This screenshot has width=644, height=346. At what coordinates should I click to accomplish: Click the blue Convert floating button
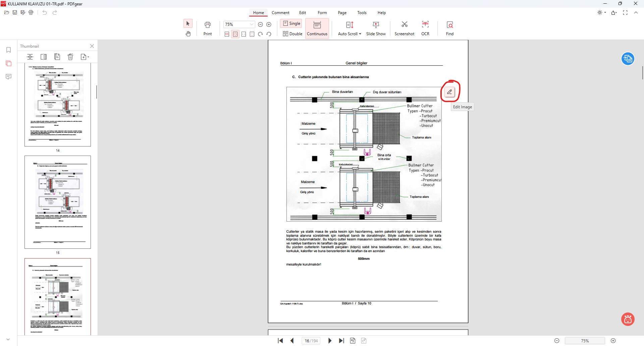[x=628, y=59]
